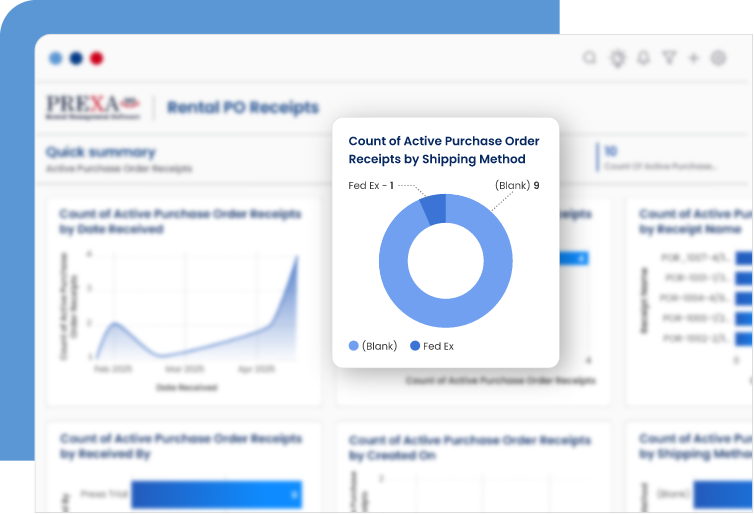The width and height of the screenshot is (754, 514).
Task: Click the Rental PO Receipts page title
Action: [x=243, y=107]
